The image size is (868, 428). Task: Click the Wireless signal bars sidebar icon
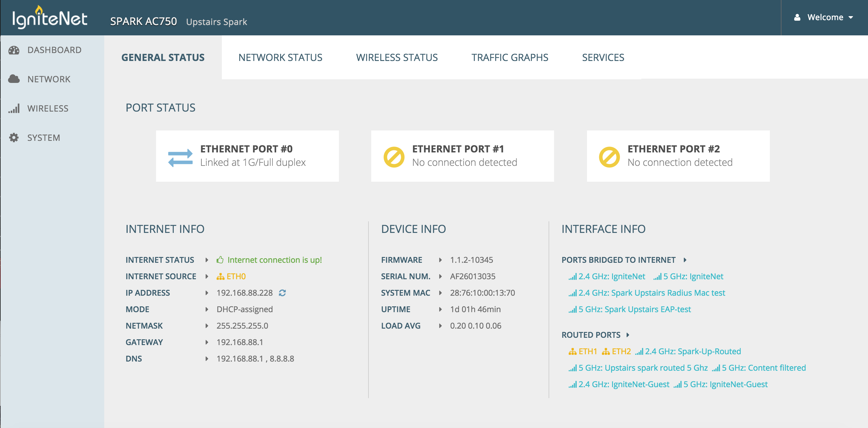coord(14,109)
